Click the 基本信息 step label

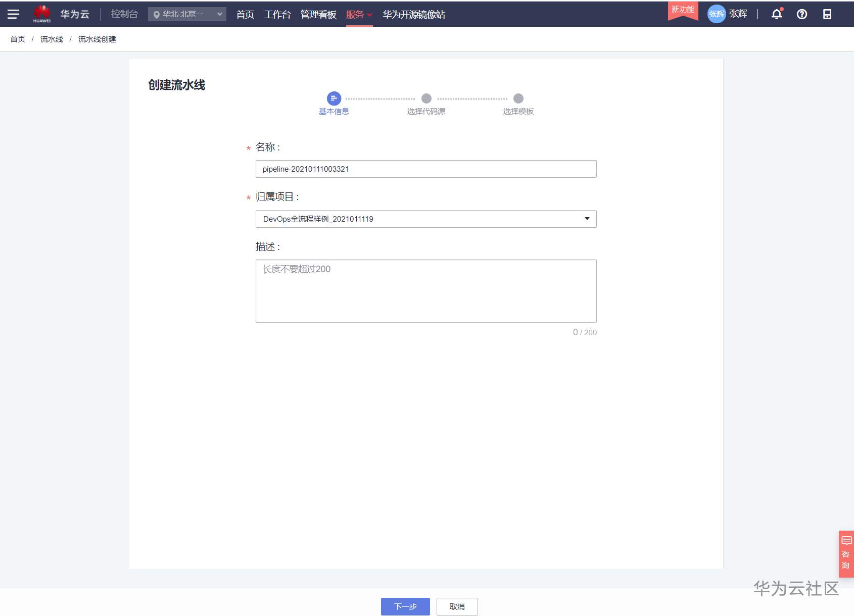pyautogui.click(x=334, y=112)
